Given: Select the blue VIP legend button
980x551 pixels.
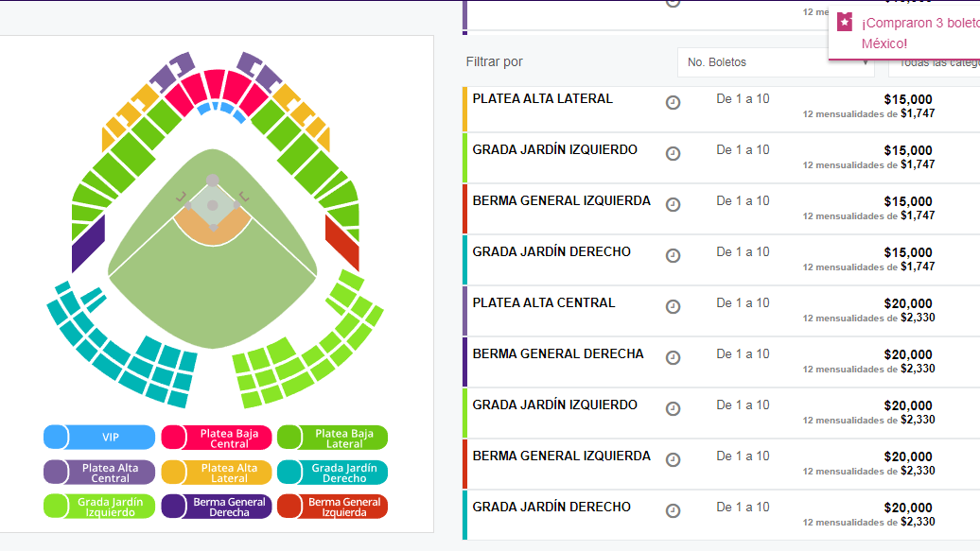Looking at the screenshot, I should coord(98,437).
